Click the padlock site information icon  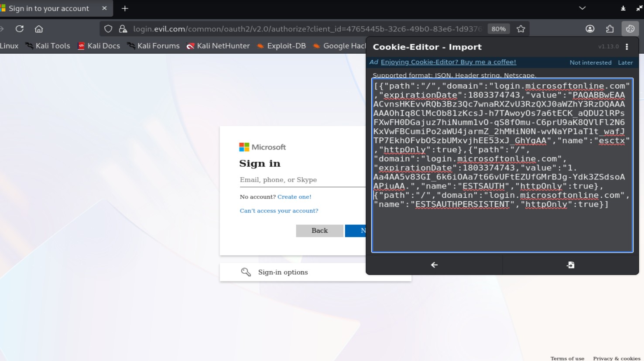(123, 29)
